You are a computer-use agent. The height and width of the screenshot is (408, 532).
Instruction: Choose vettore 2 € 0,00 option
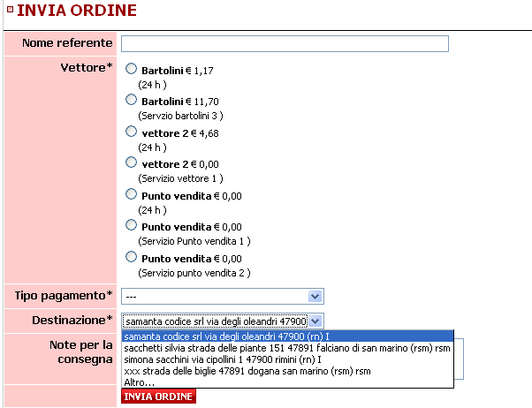pyautogui.click(x=131, y=162)
